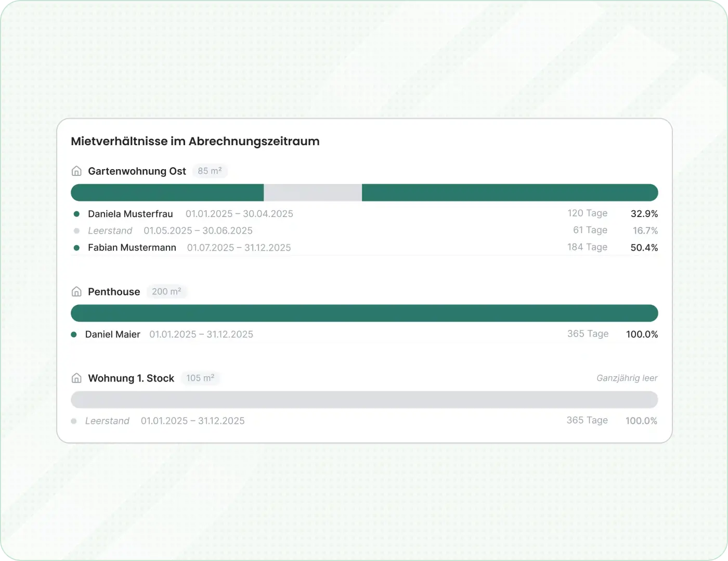Select the Daniel Maier tenancy entry

point(113,334)
